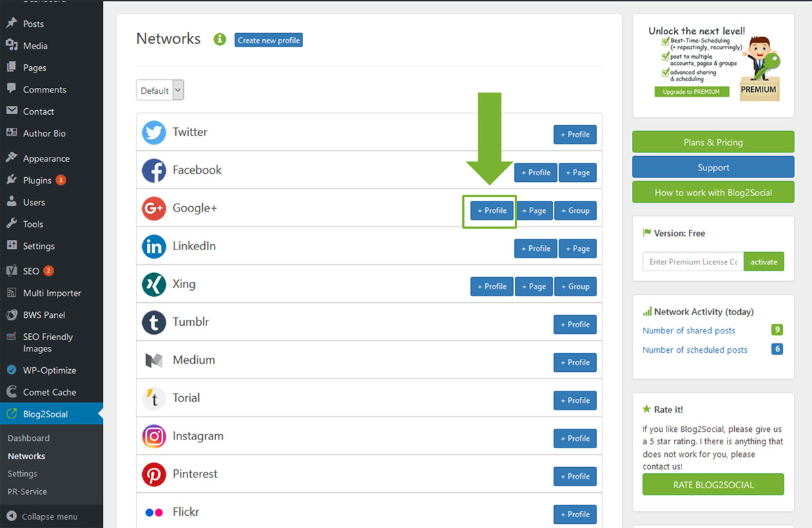This screenshot has width=812, height=528.
Task: Click the WP-Optimize icon in sidebar
Action: pos(12,370)
